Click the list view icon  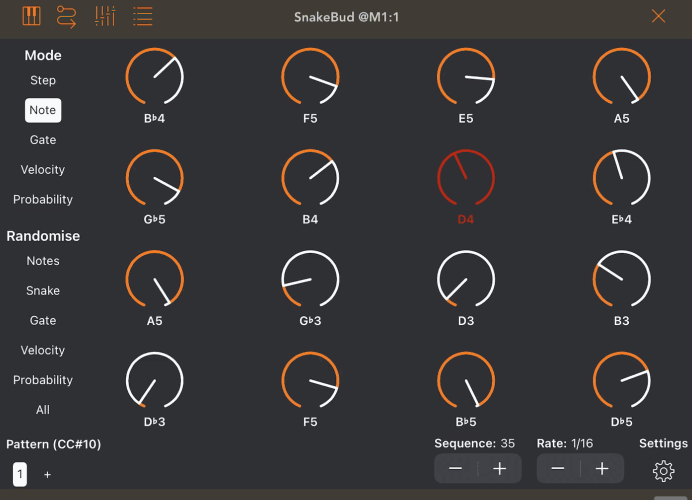[x=143, y=16]
